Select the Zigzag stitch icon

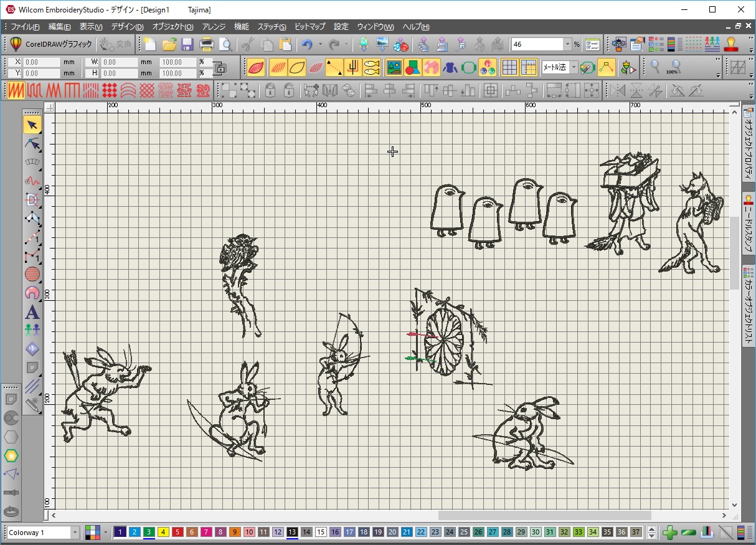pos(53,90)
